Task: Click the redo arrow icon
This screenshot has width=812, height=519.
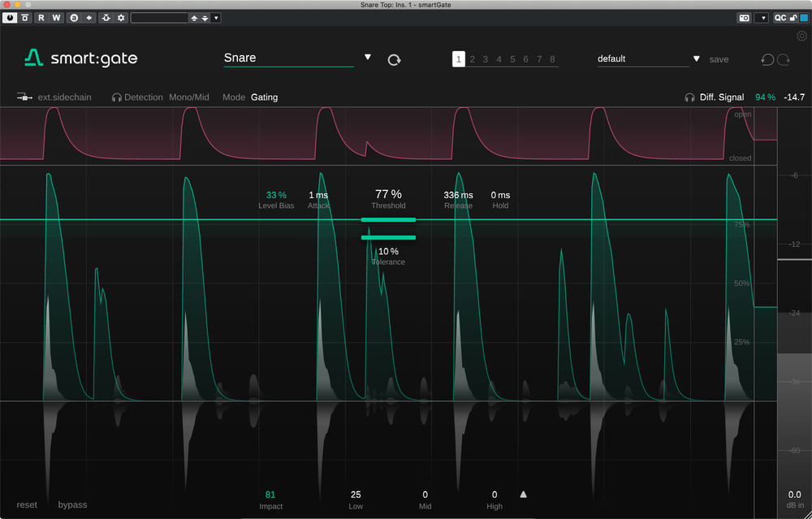Action: [x=784, y=59]
